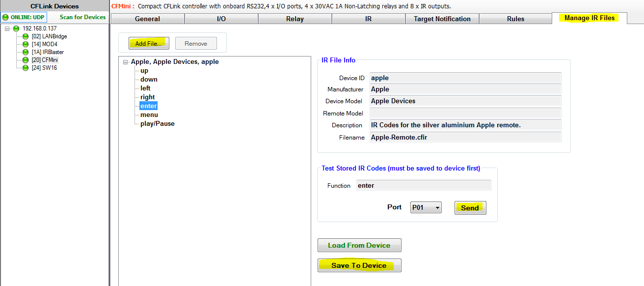Click the green ONLINE: UDP status indicator
Screen dimensions: 644x286
tap(5, 17)
